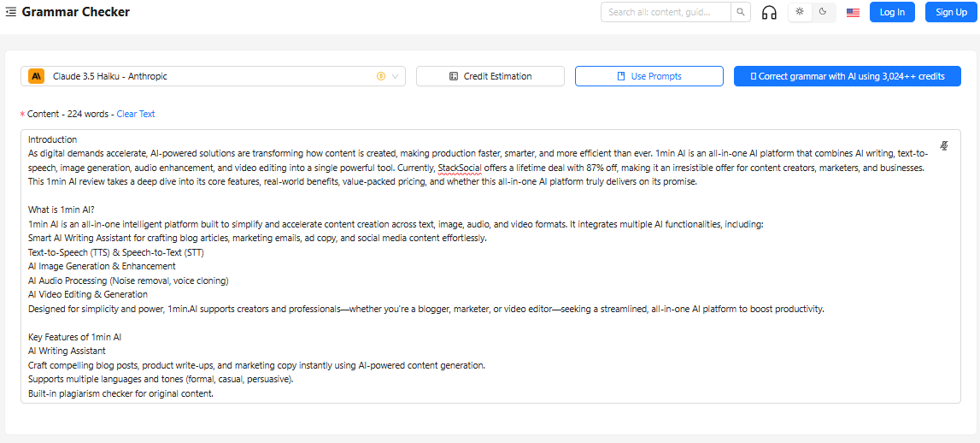Viewport: 980px width, 443px height.
Task: Click Correct grammar with AI button
Action: 847,76
